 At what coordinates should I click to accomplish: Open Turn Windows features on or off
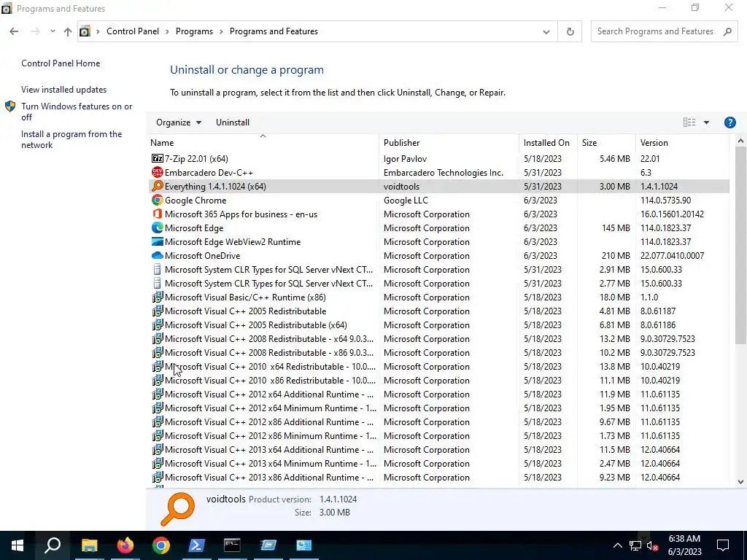coord(77,112)
